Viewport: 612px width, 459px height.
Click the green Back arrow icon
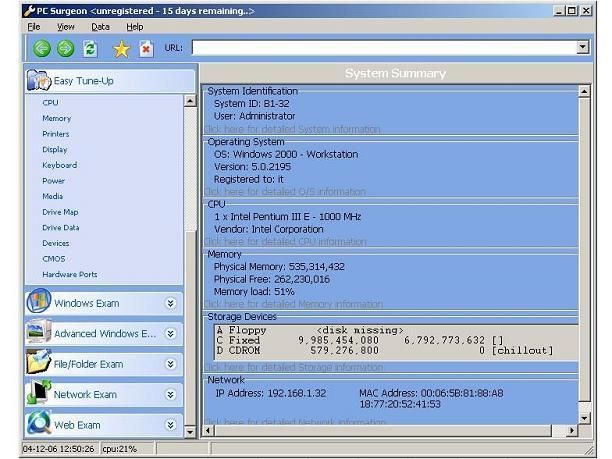(x=41, y=48)
